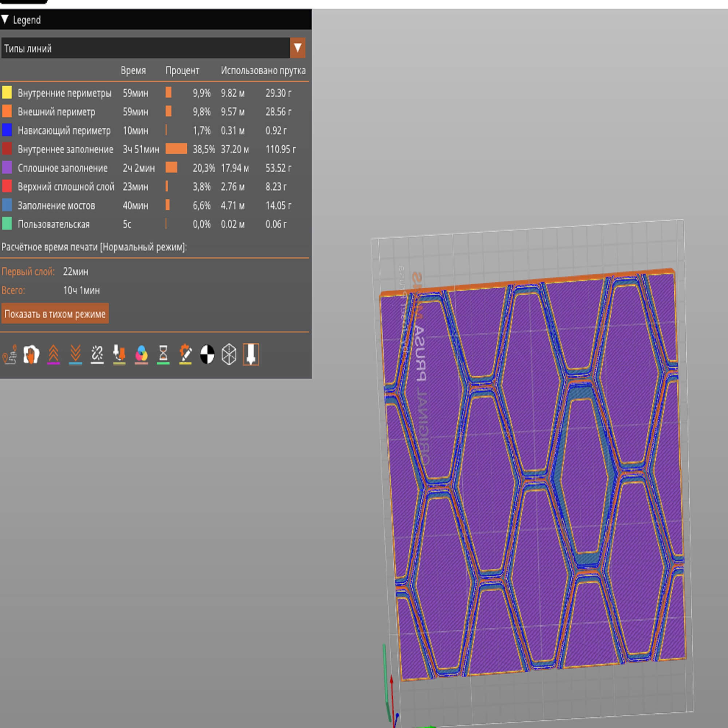Click the 10ч 1мин total time value
This screenshot has height=728, width=728.
tap(82, 290)
